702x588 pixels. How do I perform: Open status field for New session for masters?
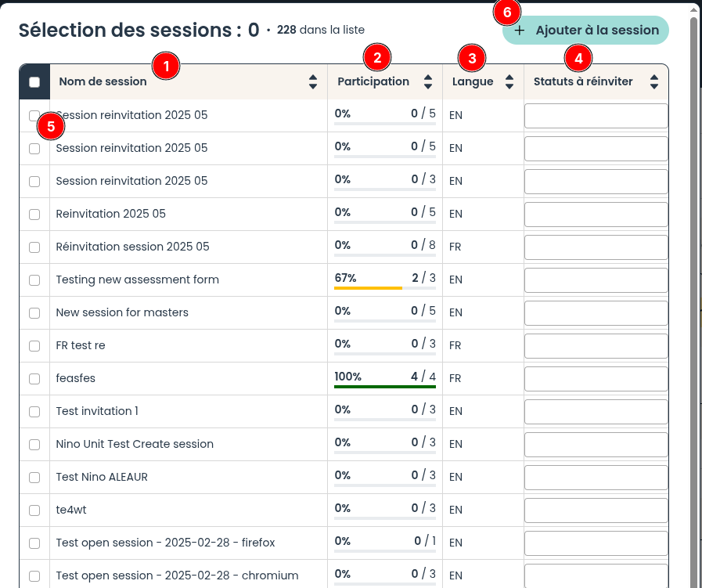pyautogui.click(x=596, y=312)
